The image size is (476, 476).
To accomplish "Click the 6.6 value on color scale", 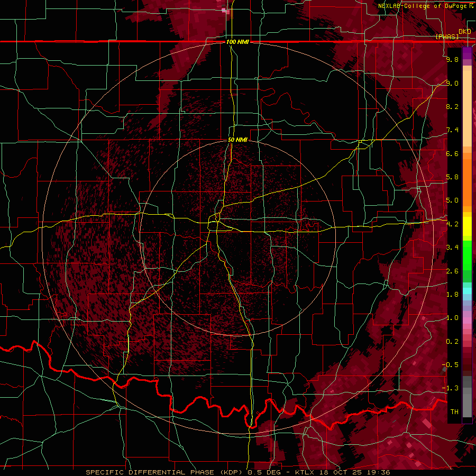I will pos(452,153).
